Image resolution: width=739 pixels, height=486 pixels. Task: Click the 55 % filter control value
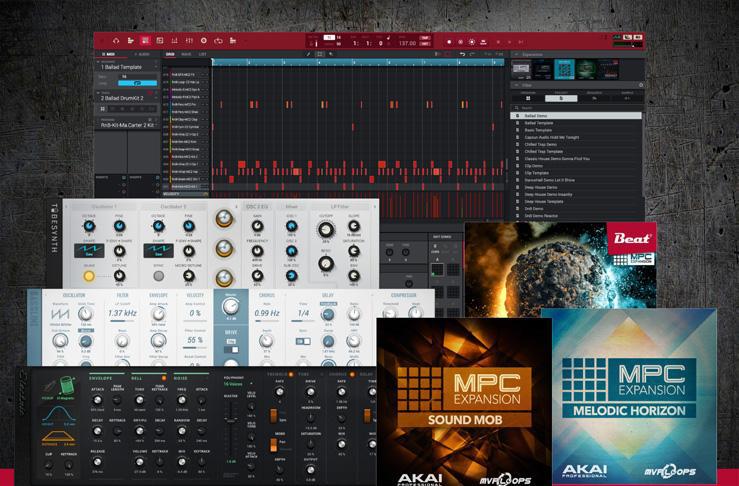(x=195, y=340)
